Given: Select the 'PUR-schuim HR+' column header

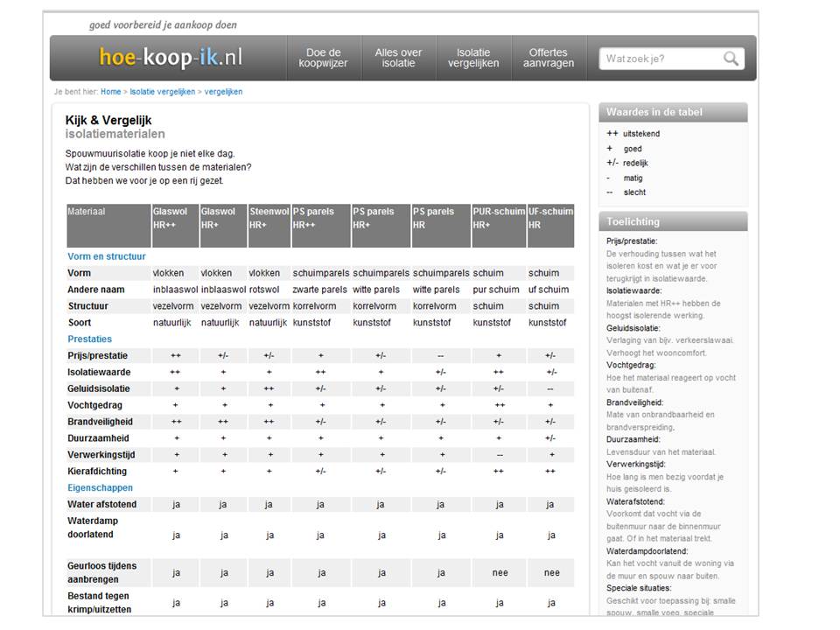Looking at the screenshot, I should (499, 226).
